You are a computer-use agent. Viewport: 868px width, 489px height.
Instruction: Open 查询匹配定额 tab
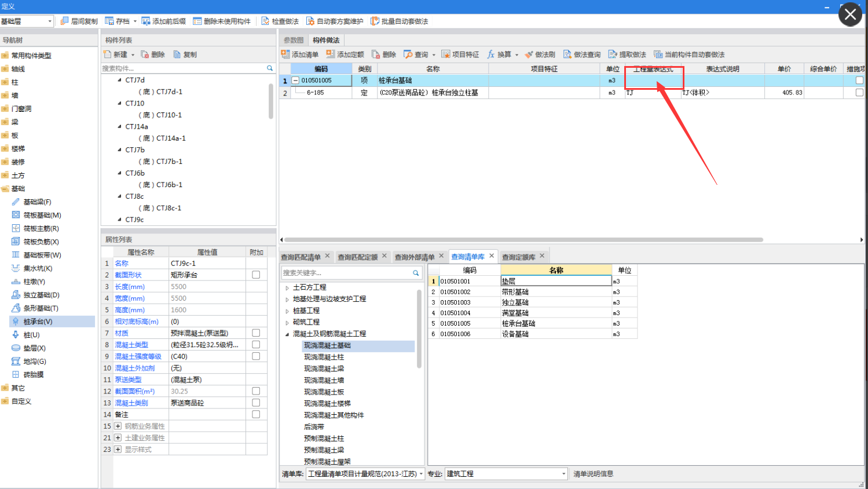click(358, 257)
